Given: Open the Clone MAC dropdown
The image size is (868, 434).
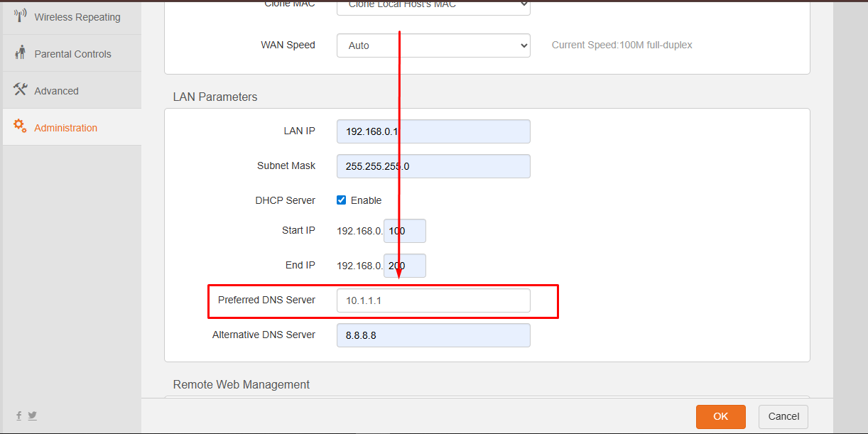Looking at the screenshot, I should tap(433, 6).
